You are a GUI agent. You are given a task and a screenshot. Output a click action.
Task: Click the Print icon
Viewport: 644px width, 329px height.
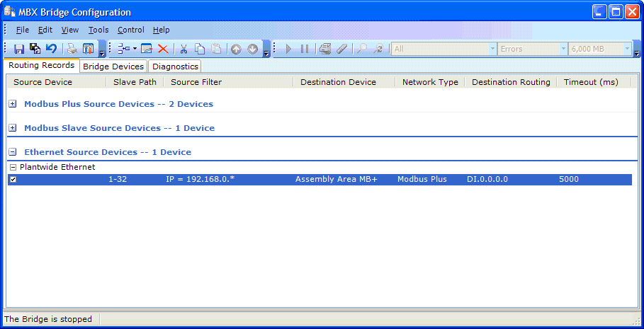tap(72, 49)
